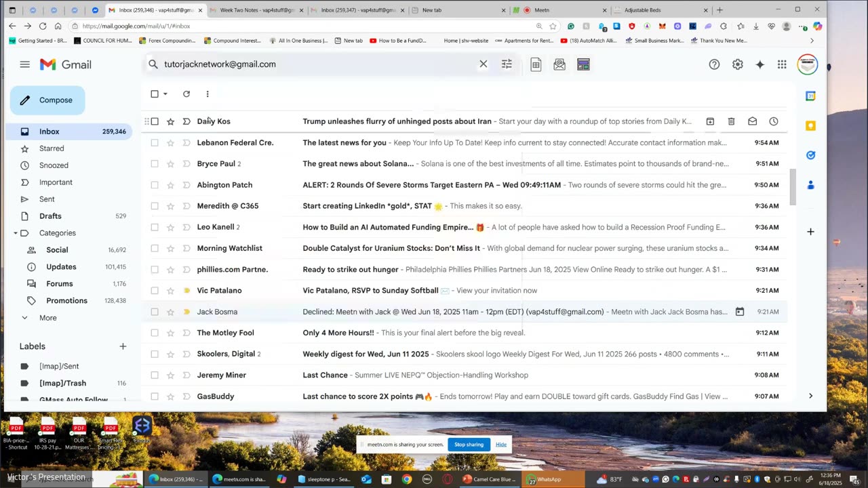This screenshot has height=488, width=868.
Task: Compose a new email
Action: tap(47, 100)
